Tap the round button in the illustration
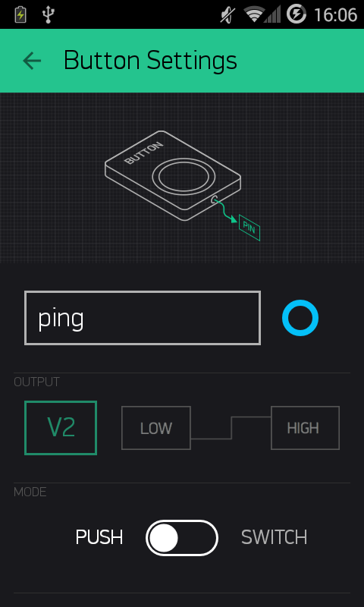 183,178
